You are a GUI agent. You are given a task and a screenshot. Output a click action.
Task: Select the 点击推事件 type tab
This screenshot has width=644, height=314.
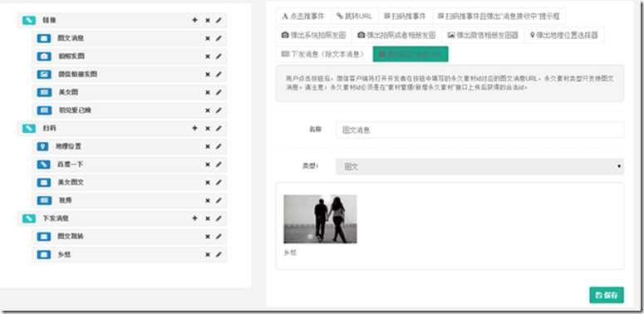click(303, 17)
